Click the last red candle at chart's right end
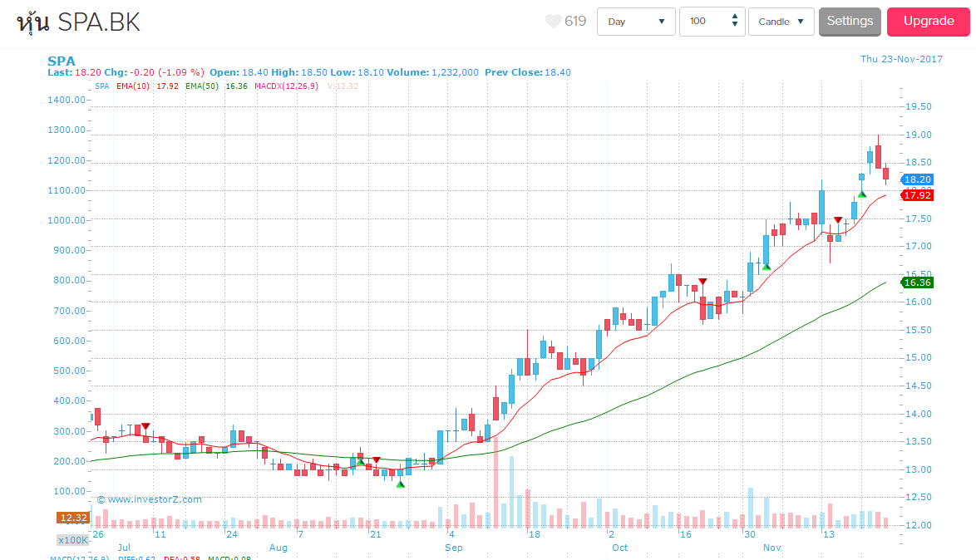 click(885, 174)
